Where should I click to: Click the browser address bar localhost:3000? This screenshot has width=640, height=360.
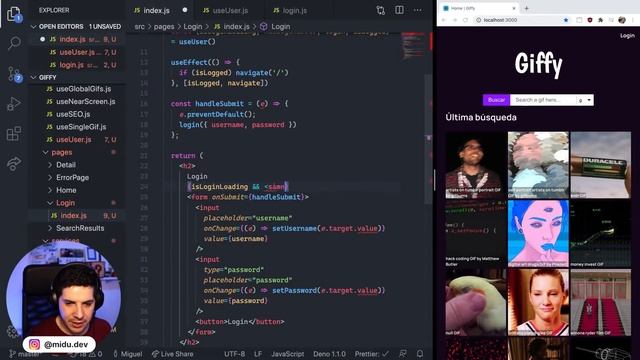pyautogui.click(x=518, y=20)
